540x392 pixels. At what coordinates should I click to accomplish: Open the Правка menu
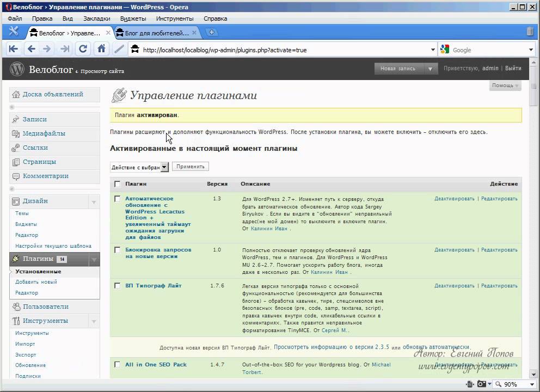42,19
